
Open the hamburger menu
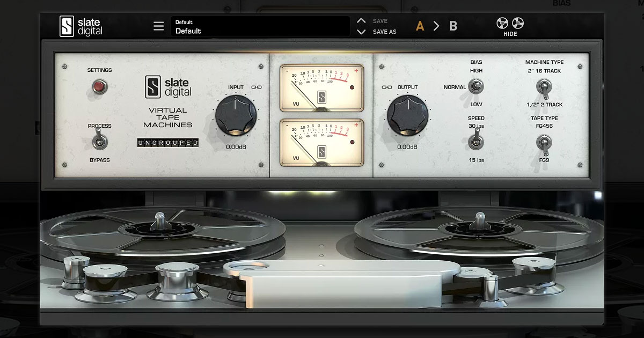pos(158,25)
